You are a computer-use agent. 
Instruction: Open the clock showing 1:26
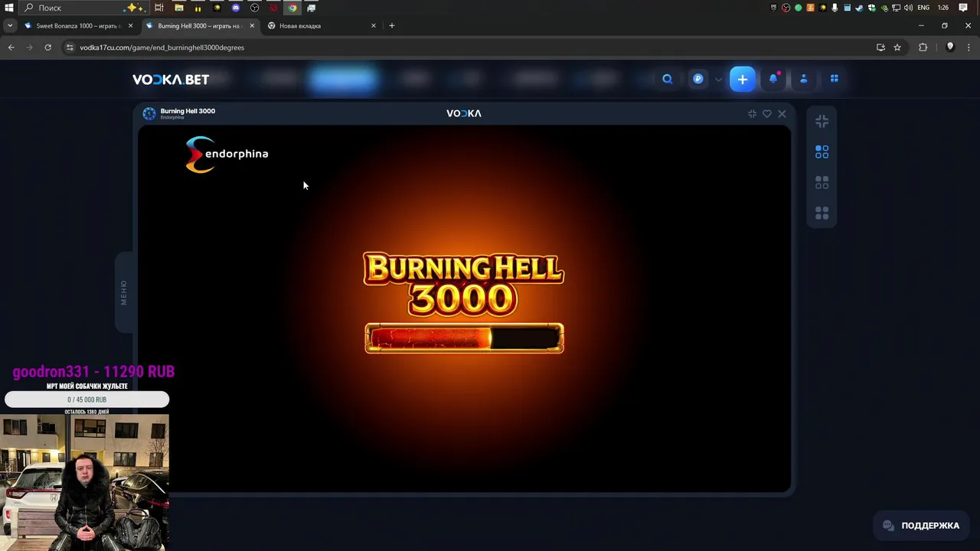coord(943,8)
